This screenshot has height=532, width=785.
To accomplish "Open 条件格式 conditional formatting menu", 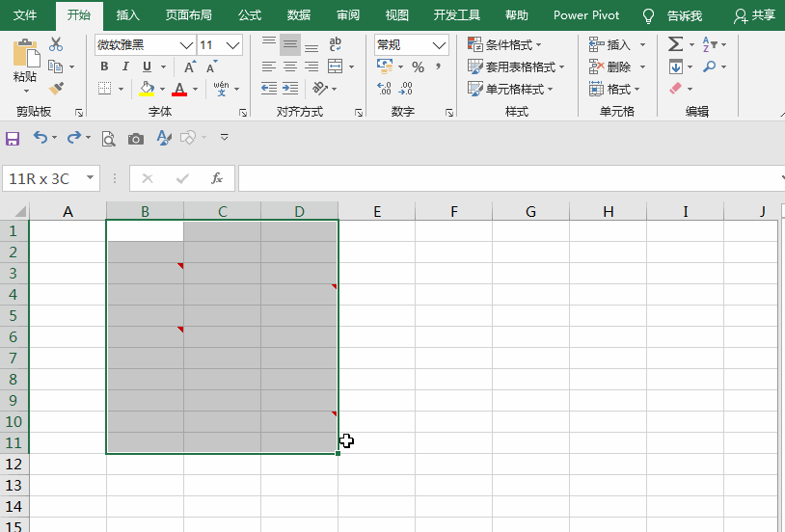I will 504,44.
